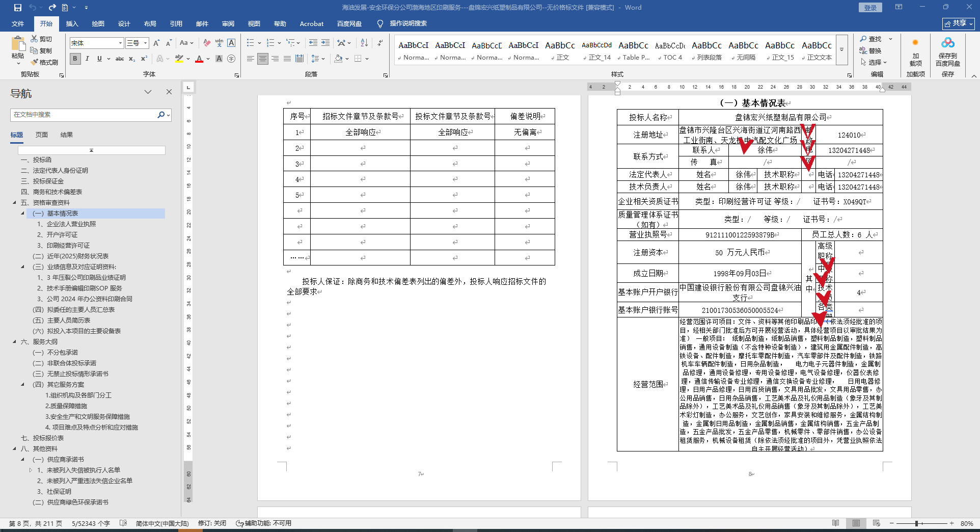The width and height of the screenshot is (980, 532).
Task: Zoom out with the minus button
Action: pos(891,523)
